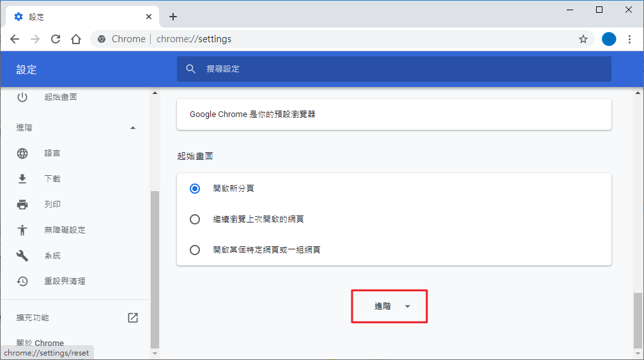This screenshot has width=644, height=360.
Task: Click the gear icon on 設定 tab
Action: tap(19, 17)
